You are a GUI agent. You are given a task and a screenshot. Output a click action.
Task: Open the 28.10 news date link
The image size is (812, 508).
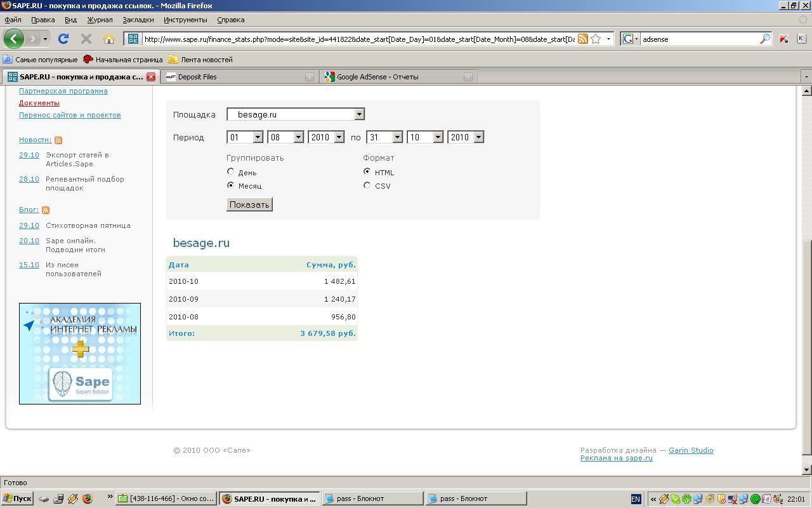pyautogui.click(x=29, y=179)
